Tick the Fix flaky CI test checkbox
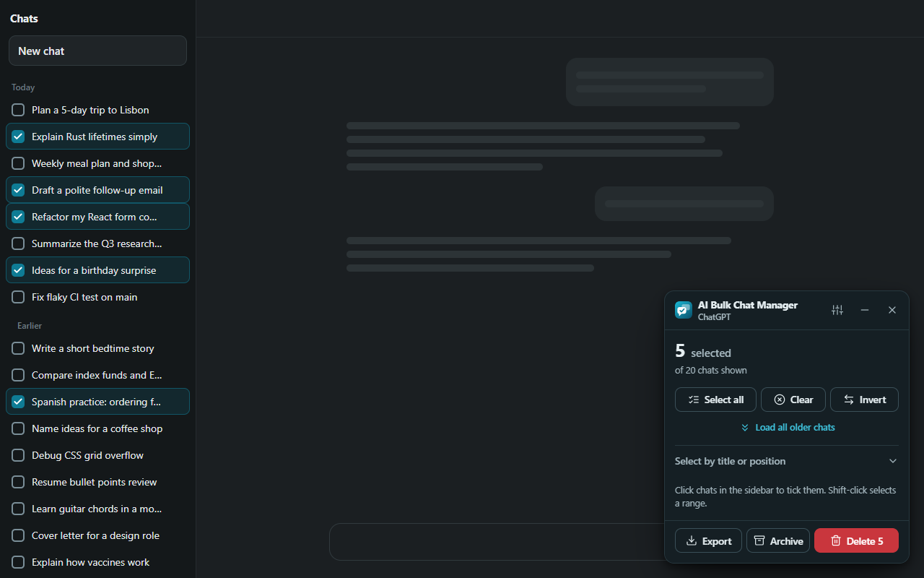 18,297
